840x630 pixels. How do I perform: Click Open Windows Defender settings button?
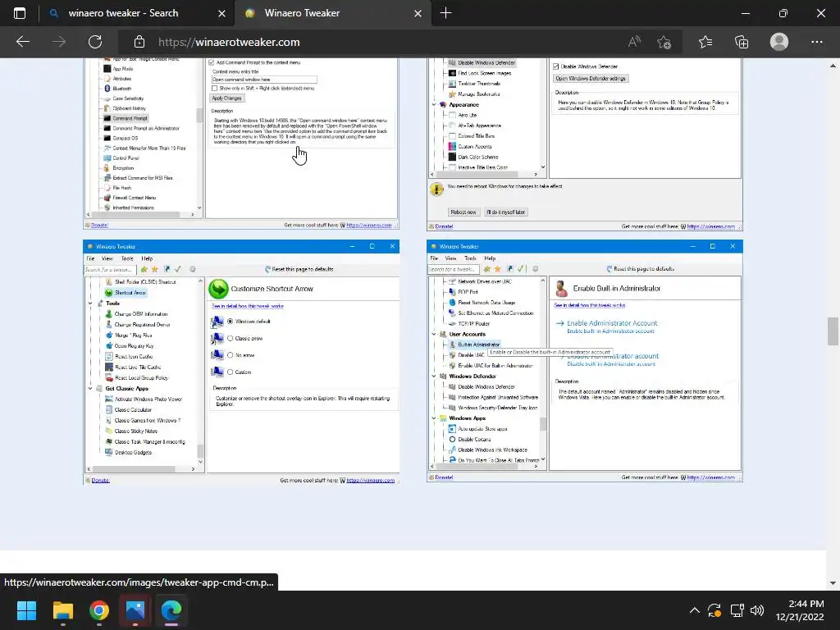click(x=591, y=78)
